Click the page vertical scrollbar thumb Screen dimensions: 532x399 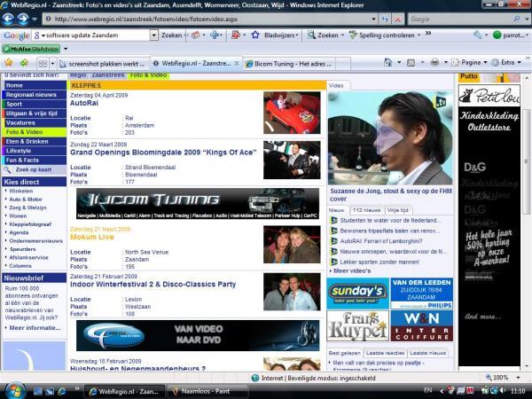click(x=526, y=162)
